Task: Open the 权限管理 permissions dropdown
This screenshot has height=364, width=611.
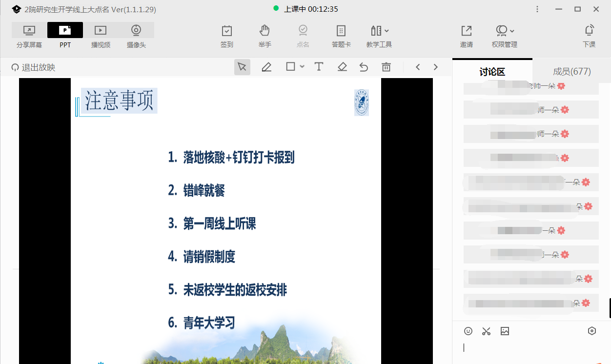Action: [x=505, y=36]
